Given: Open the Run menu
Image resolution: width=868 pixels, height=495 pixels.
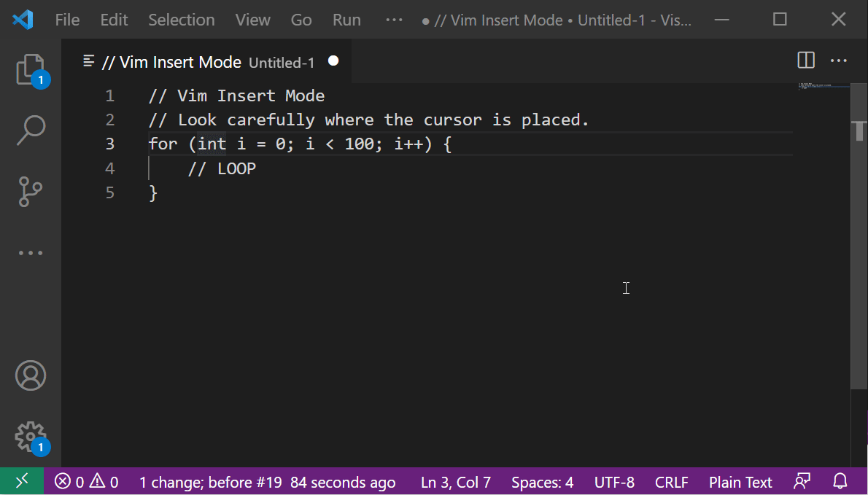Looking at the screenshot, I should [x=346, y=20].
